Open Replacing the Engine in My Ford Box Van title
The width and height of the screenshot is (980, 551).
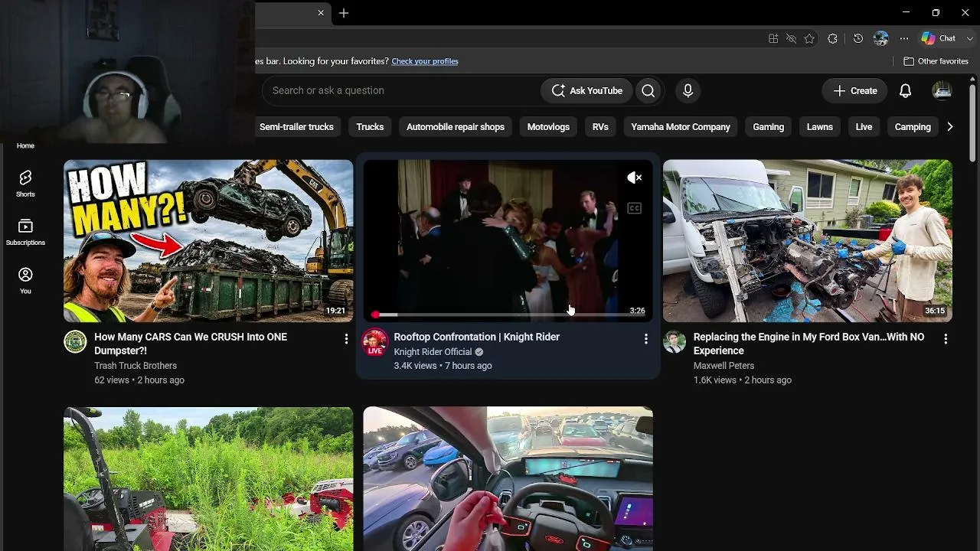coord(808,344)
